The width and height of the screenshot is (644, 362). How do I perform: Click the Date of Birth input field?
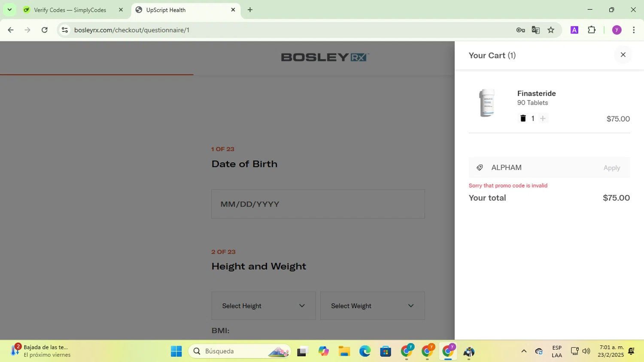(318, 204)
